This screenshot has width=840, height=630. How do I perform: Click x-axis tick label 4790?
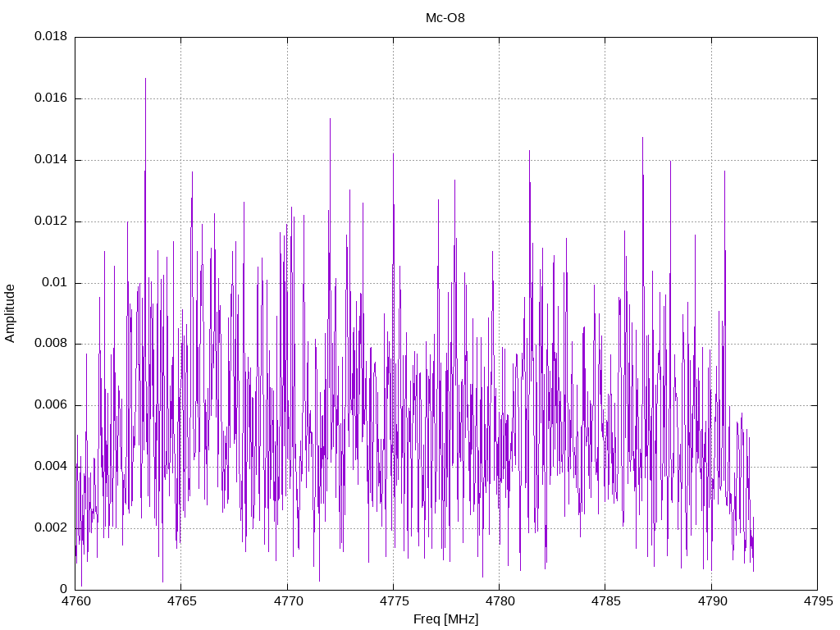click(x=713, y=601)
